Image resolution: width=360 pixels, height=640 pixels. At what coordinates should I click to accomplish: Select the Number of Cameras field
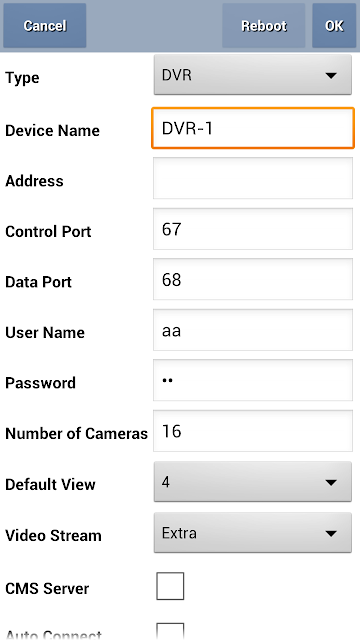click(253, 431)
